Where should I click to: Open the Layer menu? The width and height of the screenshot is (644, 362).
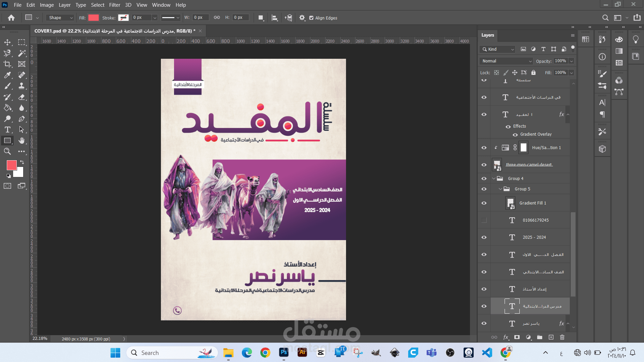pyautogui.click(x=65, y=5)
